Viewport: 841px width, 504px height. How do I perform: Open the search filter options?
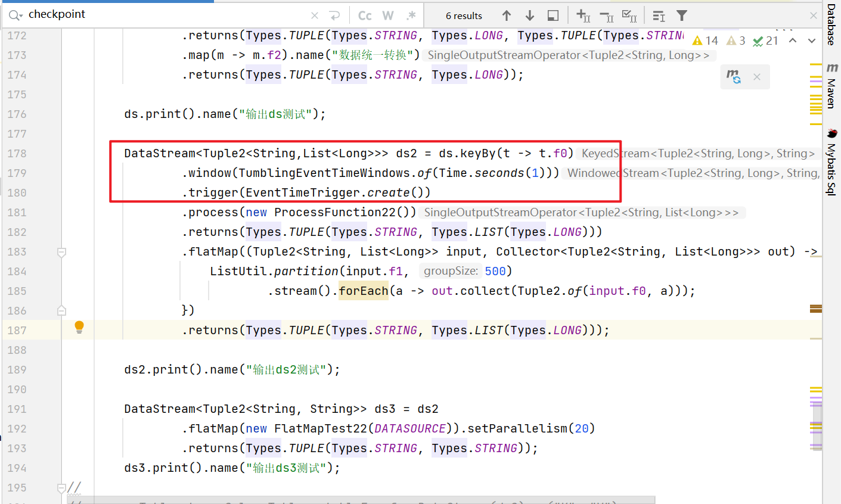(682, 15)
